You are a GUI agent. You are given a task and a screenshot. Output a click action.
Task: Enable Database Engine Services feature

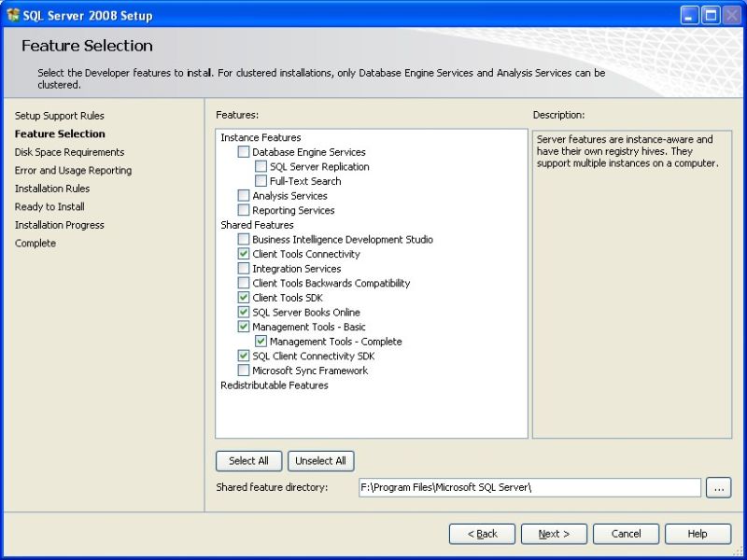coord(244,151)
